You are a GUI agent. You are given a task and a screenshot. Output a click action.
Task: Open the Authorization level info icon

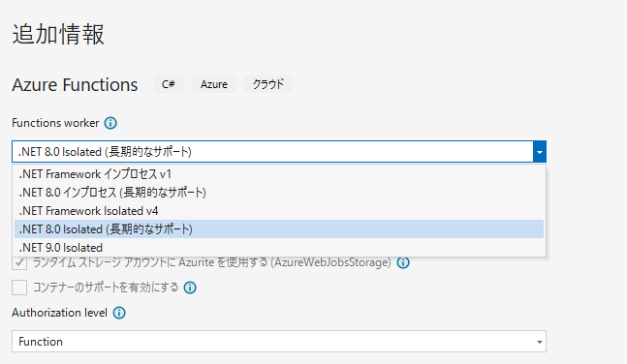[x=119, y=313]
